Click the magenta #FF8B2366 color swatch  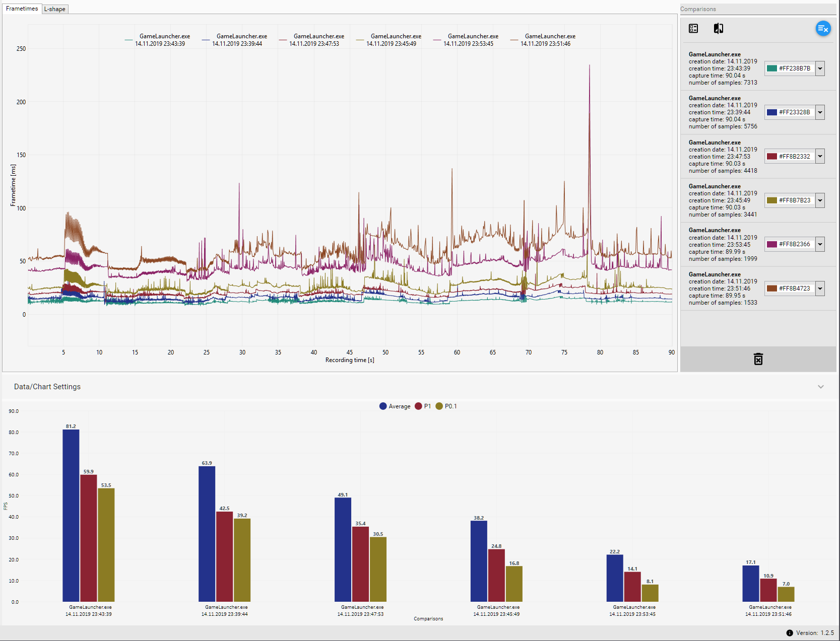[x=771, y=244]
